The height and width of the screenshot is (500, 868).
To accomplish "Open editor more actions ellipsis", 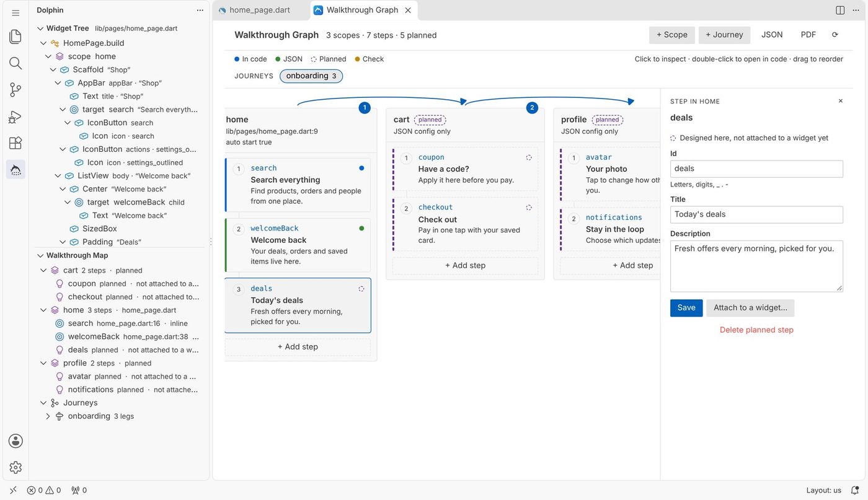I will click(x=856, y=10).
